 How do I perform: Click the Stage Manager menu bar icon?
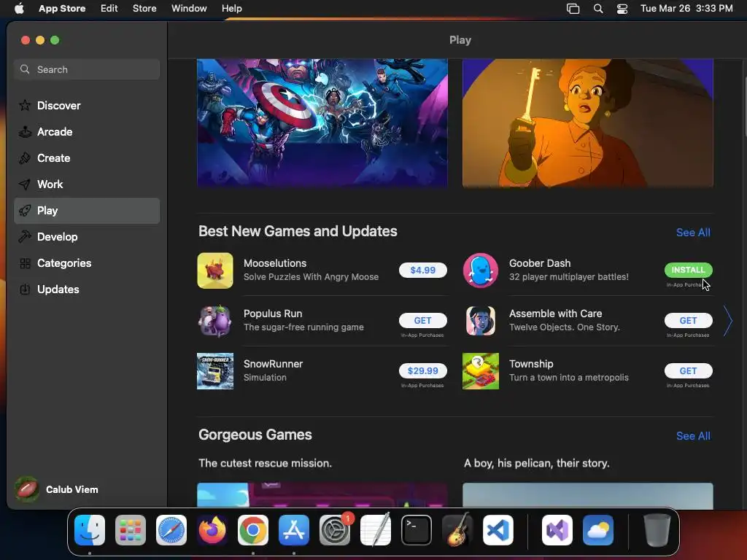click(x=573, y=9)
